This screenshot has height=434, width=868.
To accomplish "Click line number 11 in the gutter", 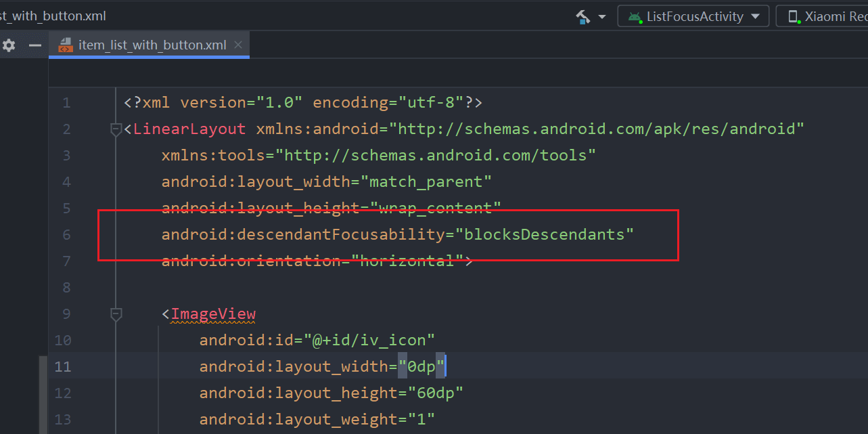I will pyautogui.click(x=63, y=367).
